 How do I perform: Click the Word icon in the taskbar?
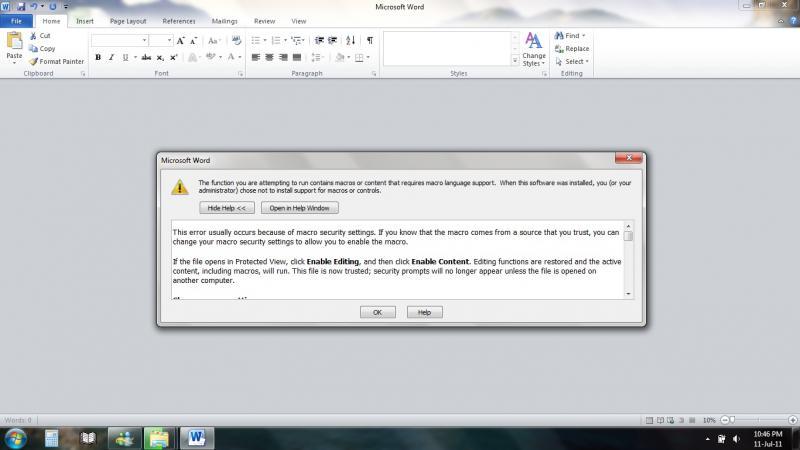pos(197,438)
